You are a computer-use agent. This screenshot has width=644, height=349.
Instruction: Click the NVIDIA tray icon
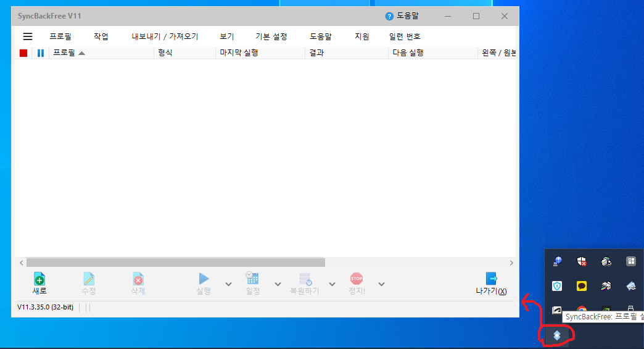pos(606,309)
